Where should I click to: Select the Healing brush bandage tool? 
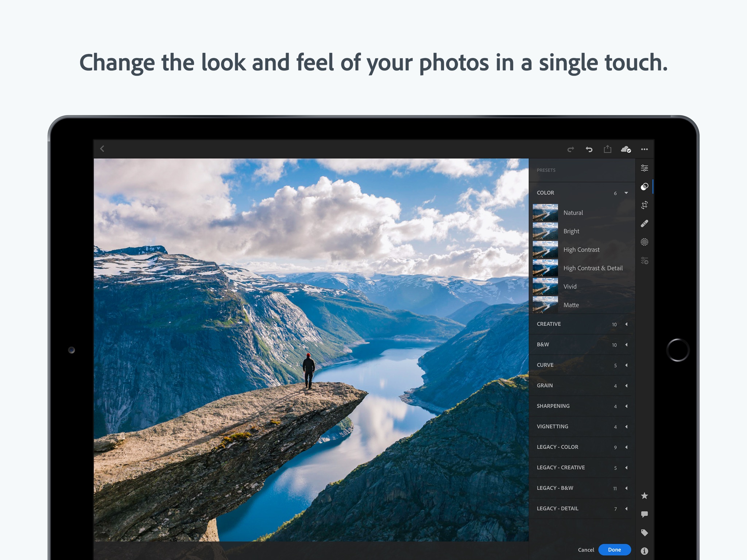tap(645, 224)
